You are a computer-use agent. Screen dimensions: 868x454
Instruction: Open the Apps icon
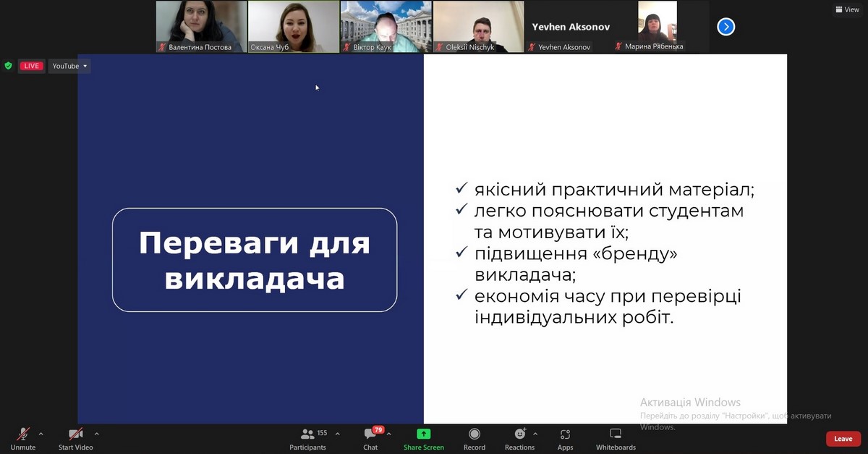[565, 434]
